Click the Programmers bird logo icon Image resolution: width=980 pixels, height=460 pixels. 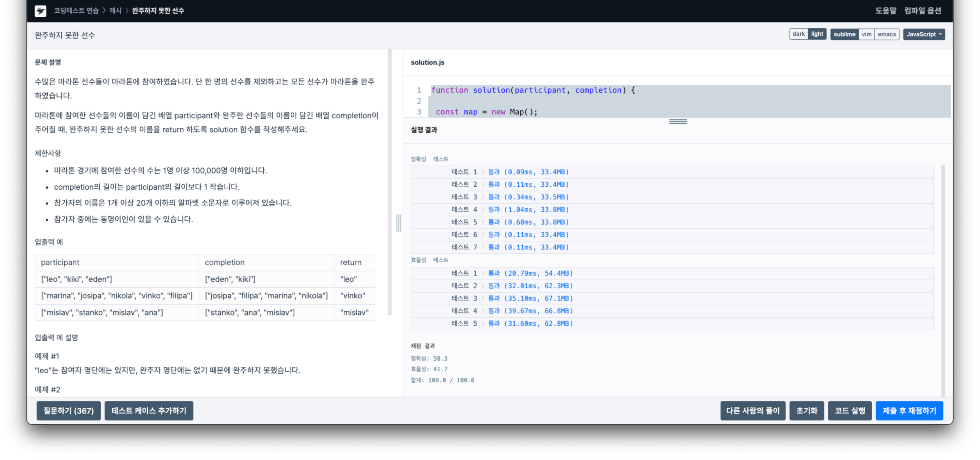tap(40, 11)
